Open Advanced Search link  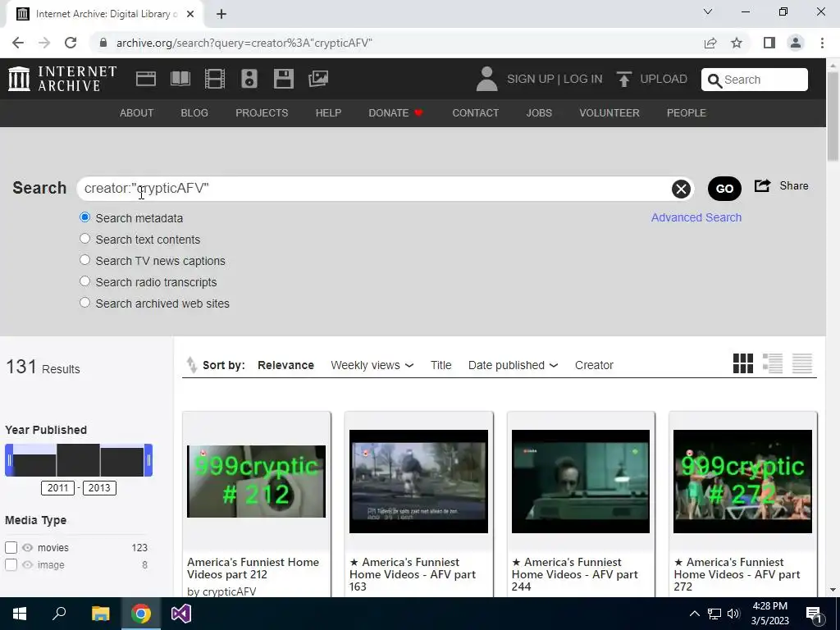coord(696,217)
